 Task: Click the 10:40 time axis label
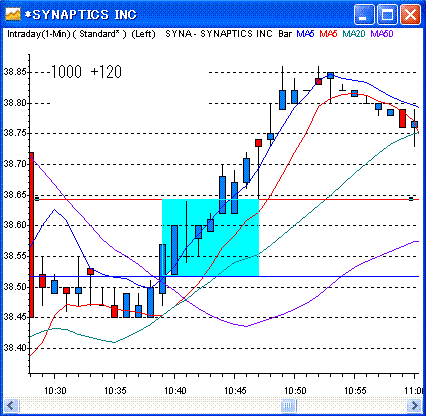175,390
